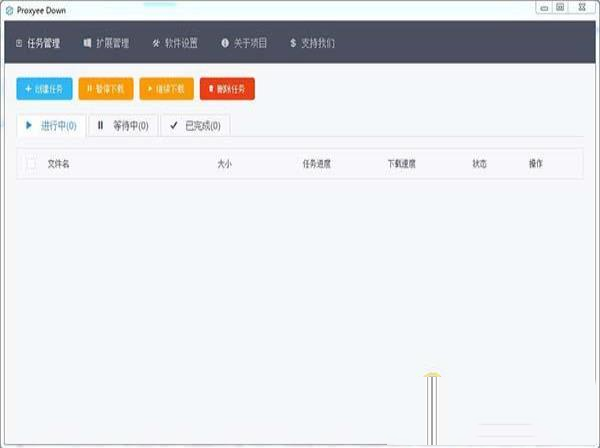
Task: Switch to the 已完成(0) completed tab
Action: (196, 125)
